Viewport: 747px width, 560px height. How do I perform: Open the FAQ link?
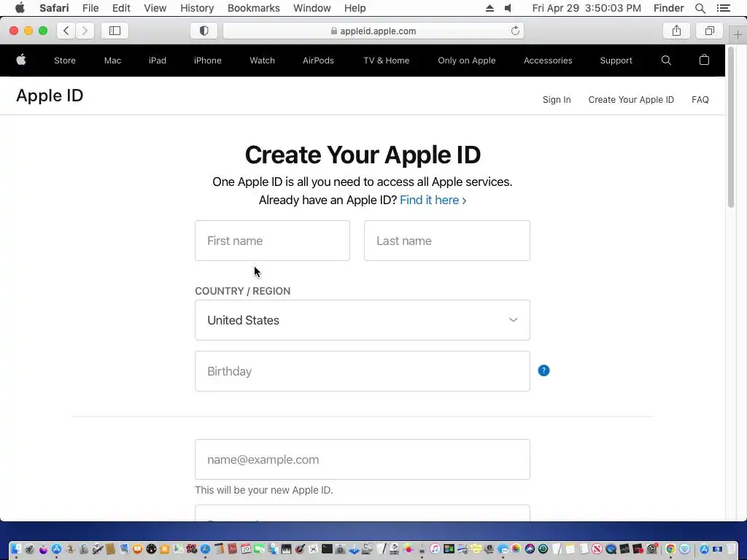[700, 99]
